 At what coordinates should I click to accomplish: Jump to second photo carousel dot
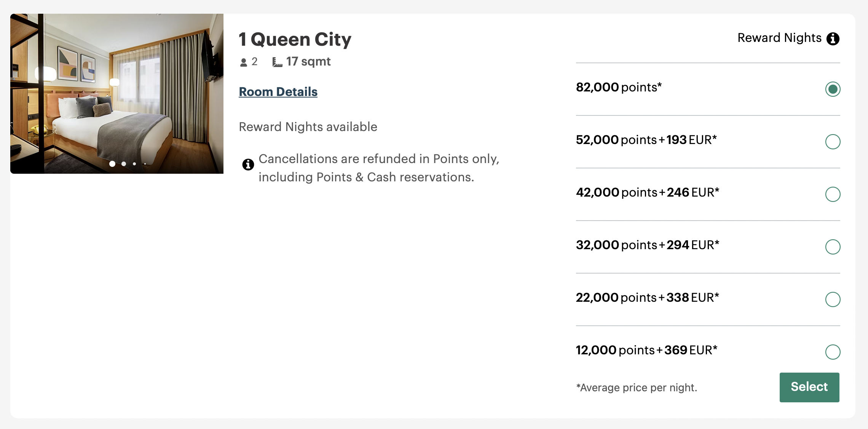pyautogui.click(x=124, y=164)
